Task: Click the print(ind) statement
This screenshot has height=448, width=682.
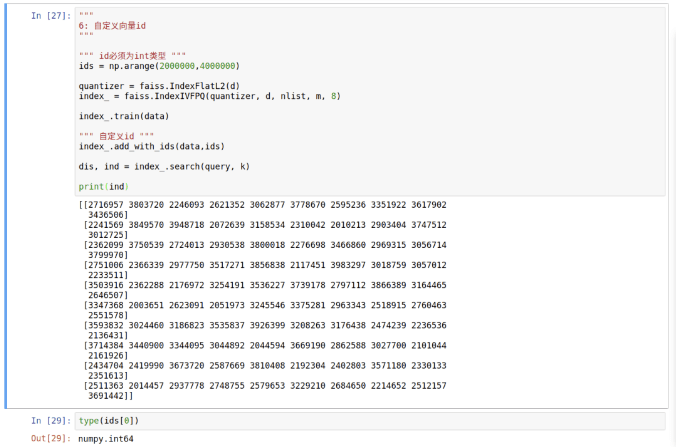Action: 104,187
